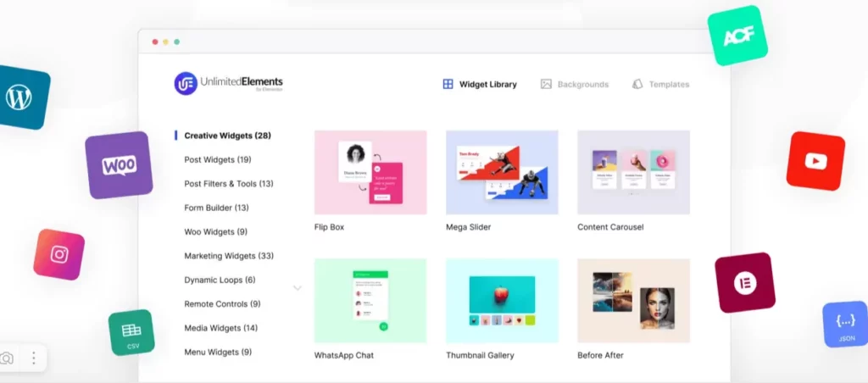
Task: Click the purple WooCommerce tile
Action: (x=119, y=165)
